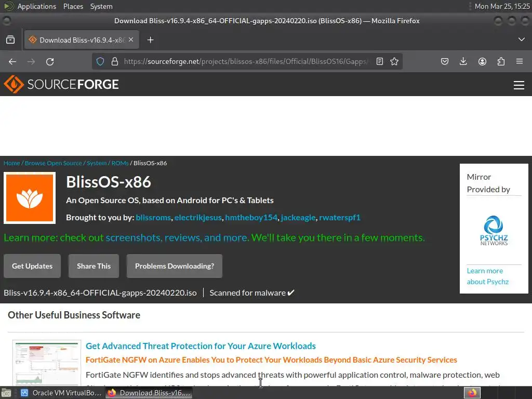Click the Bliss ISO filename text
The image size is (532, 399).
pyautogui.click(x=100, y=293)
